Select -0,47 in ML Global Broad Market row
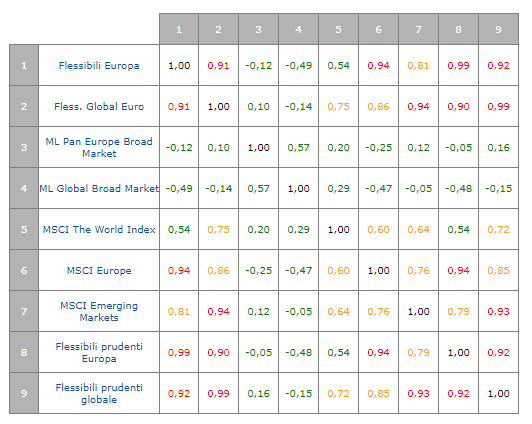This screenshot has width=532, height=424. [x=379, y=188]
